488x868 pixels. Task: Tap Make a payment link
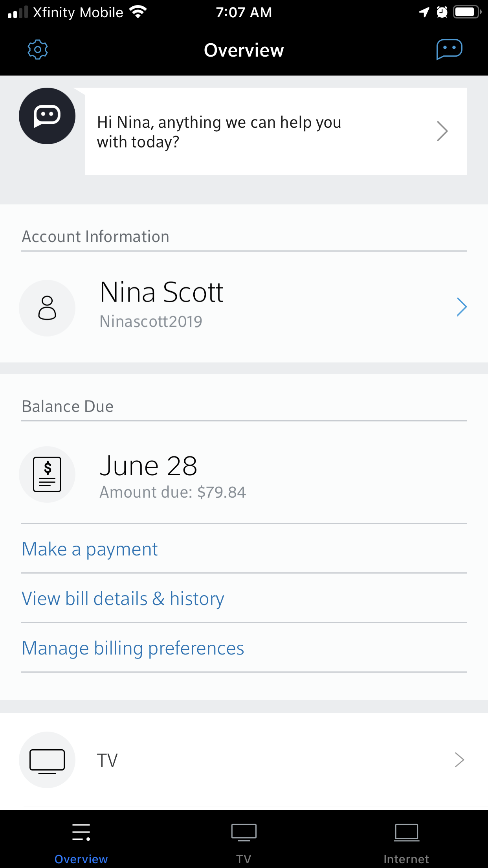(90, 549)
